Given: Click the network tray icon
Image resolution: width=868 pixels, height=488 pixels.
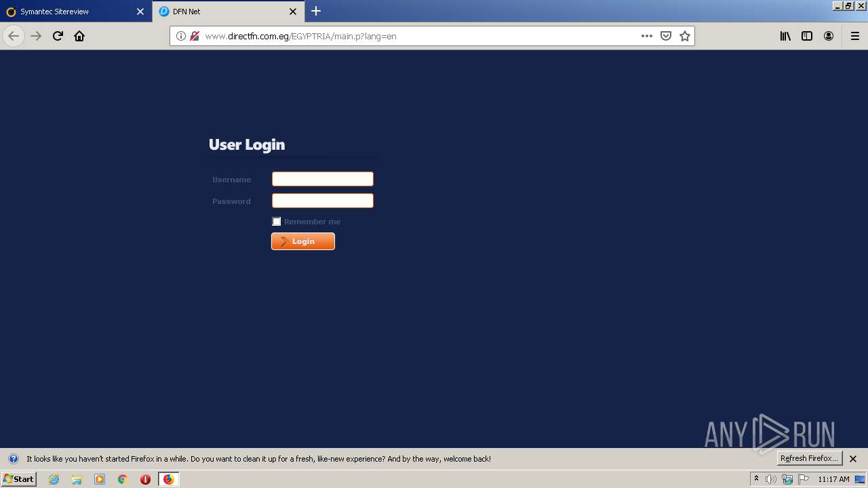Looking at the screenshot, I should click(787, 479).
